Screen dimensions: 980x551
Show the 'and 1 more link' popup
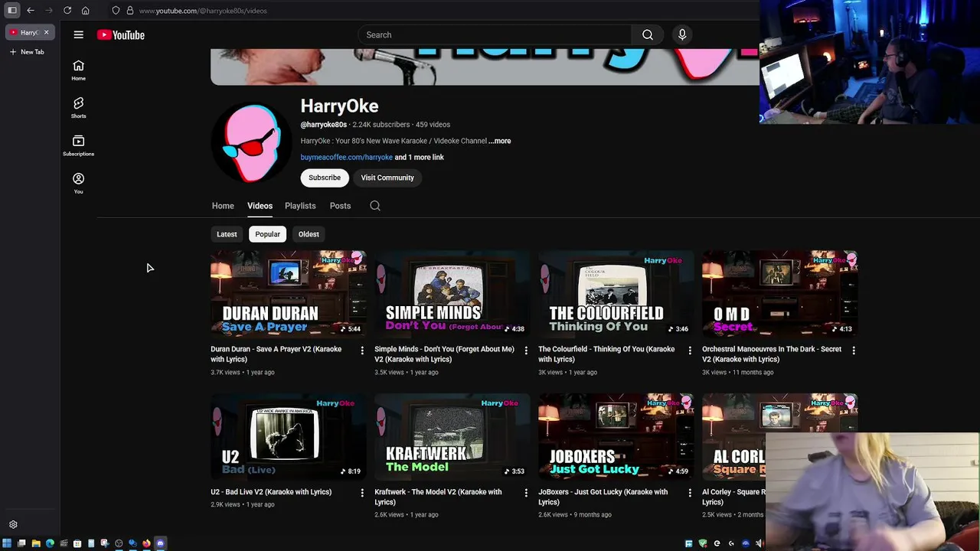419,157
